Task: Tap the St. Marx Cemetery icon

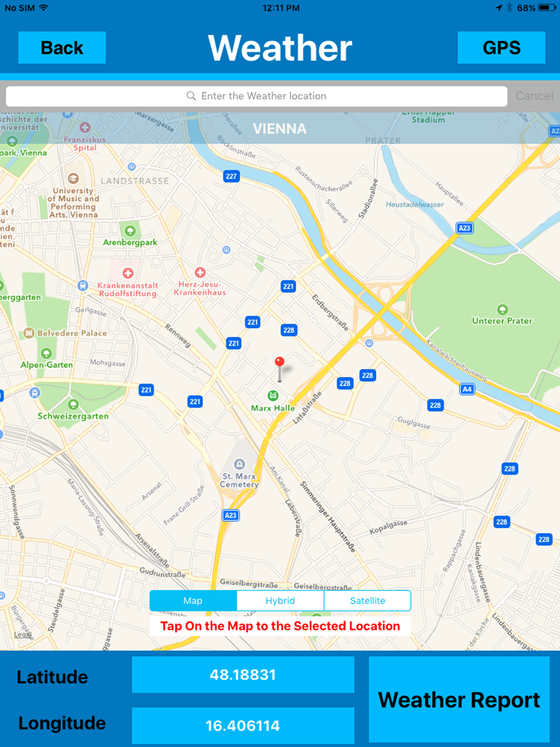Action: [x=240, y=464]
